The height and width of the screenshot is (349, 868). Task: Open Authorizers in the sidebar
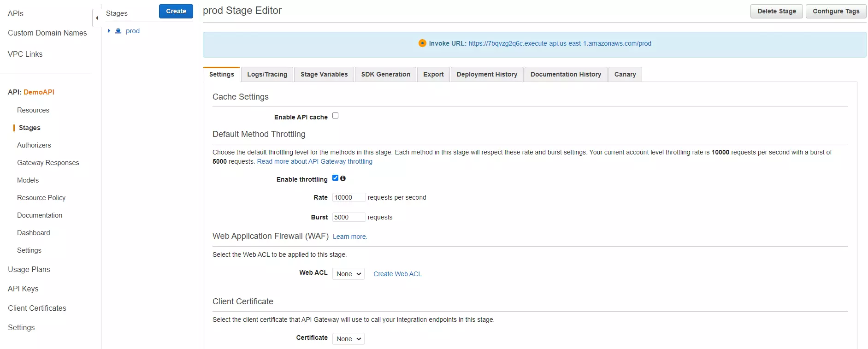coord(34,145)
